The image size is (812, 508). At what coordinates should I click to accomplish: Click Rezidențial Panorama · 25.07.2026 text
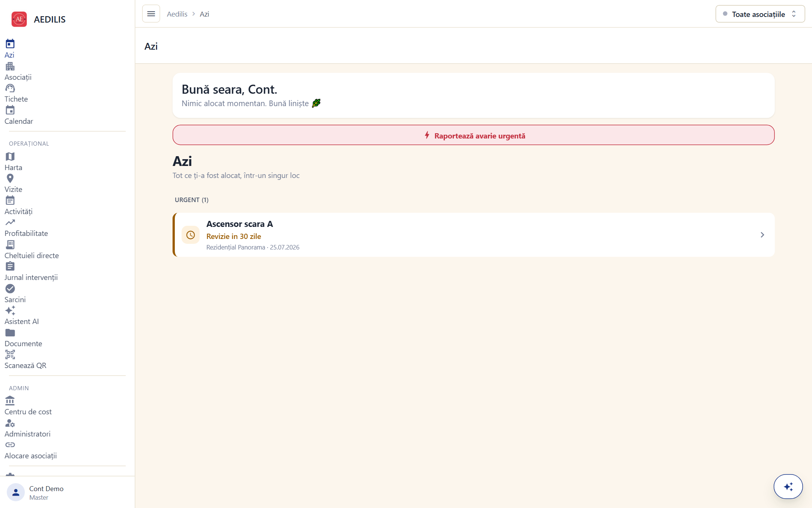click(x=253, y=247)
